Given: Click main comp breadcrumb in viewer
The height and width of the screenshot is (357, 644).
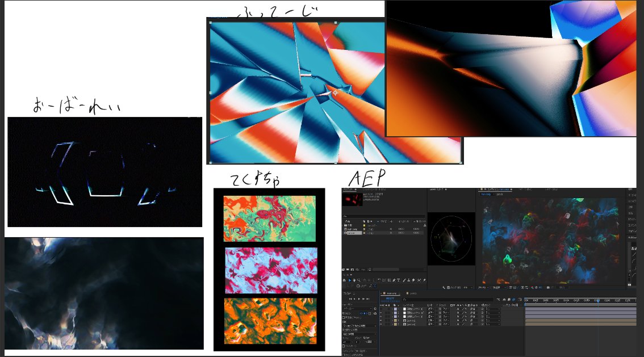Looking at the screenshot, I should (486, 194).
